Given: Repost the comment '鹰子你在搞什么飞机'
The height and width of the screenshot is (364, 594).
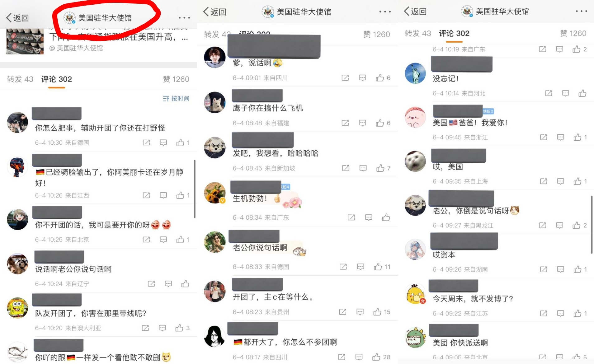Looking at the screenshot, I should [x=345, y=123].
